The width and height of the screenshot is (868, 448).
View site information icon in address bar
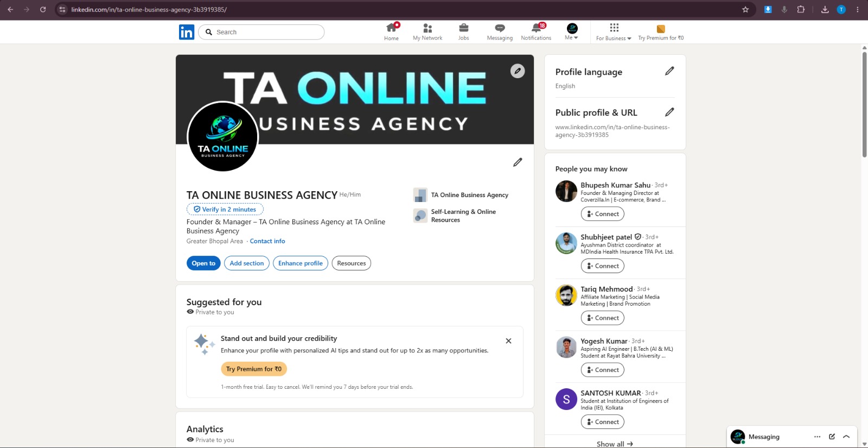[62, 9]
